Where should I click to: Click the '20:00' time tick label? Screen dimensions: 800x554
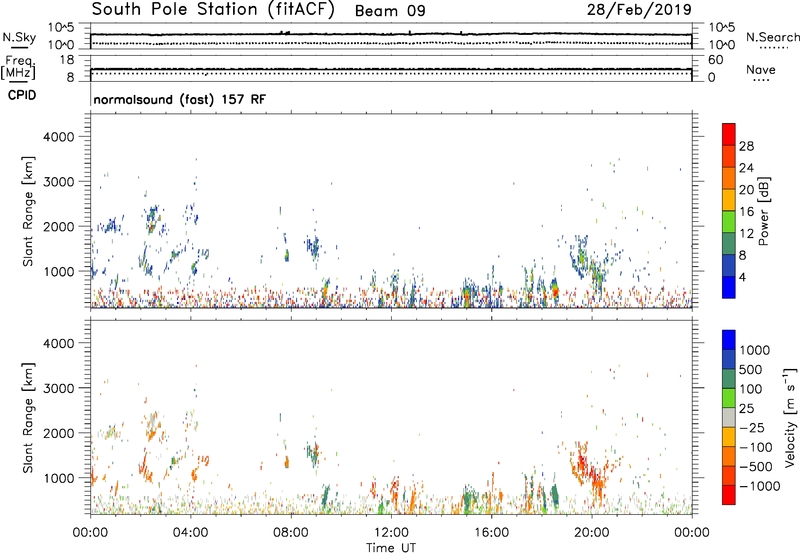(591, 533)
